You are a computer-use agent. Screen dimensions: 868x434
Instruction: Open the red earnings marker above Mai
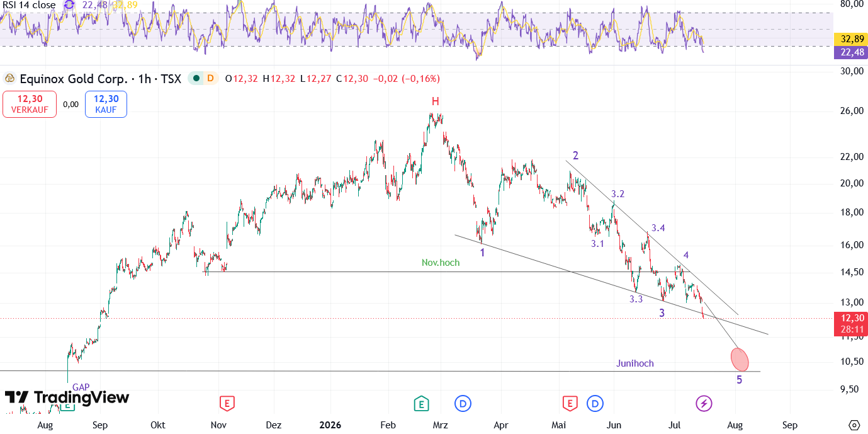(570, 403)
